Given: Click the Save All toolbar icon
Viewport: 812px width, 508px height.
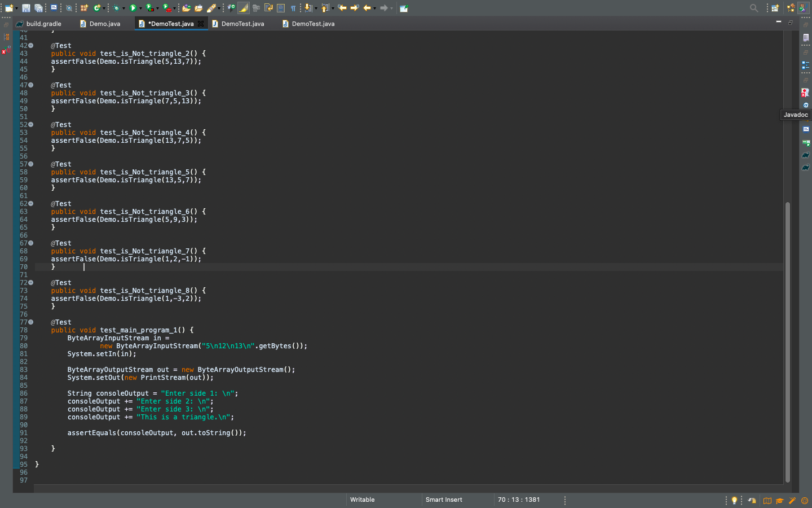Looking at the screenshot, I should coord(38,8).
